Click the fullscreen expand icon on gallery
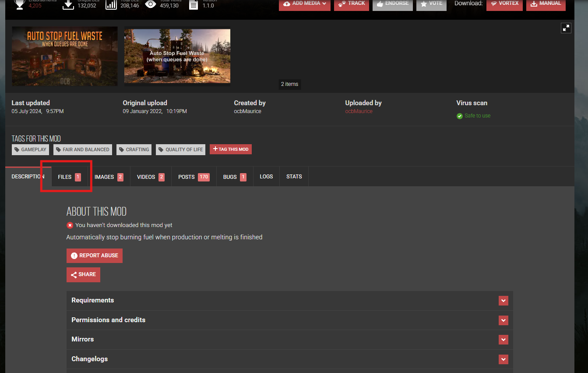This screenshot has width=588, height=373. pos(566,28)
